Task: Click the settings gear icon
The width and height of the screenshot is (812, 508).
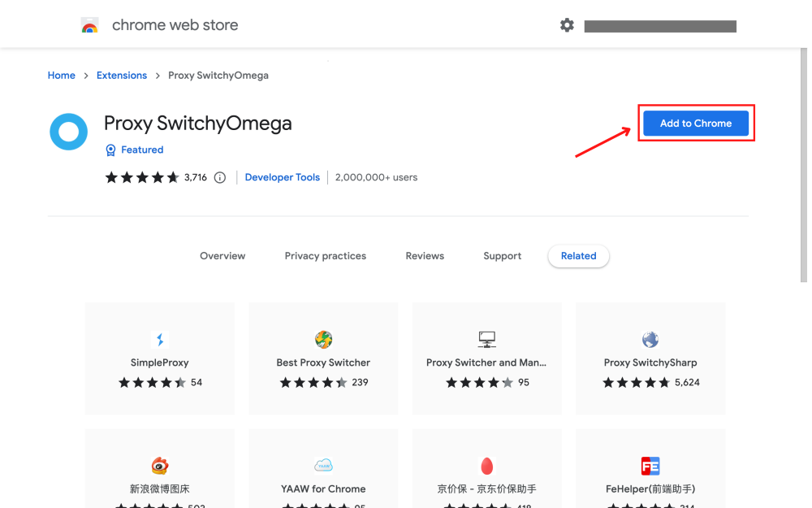Action: (566, 25)
